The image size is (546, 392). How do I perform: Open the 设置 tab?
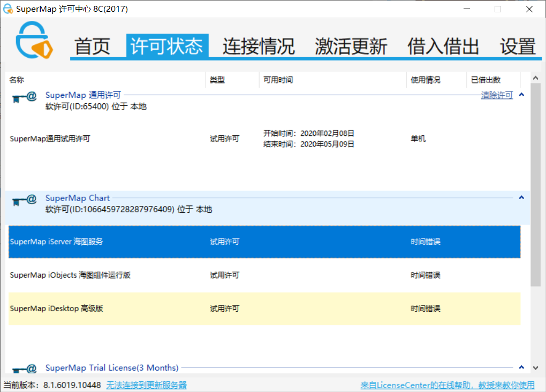pyautogui.click(x=518, y=47)
